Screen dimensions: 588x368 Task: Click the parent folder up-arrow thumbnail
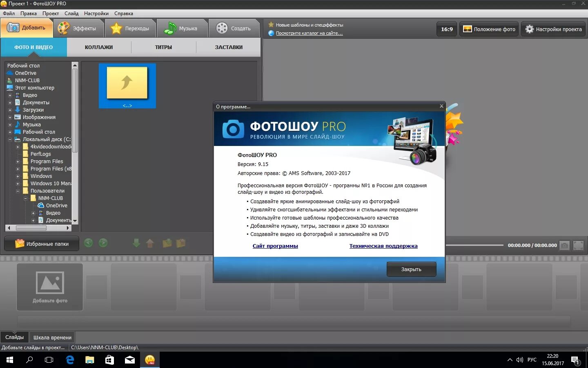pyautogui.click(x=127, y=86)
